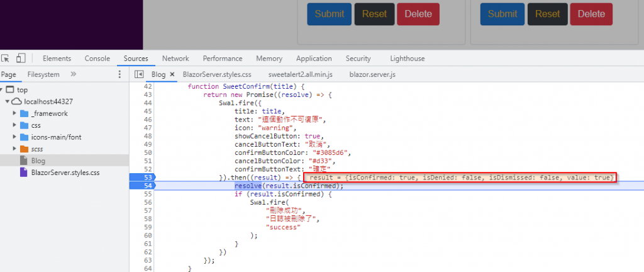Click the "#3085d6" confirmButtonColor value
This screenshot has height=272, width=644.
(x=331, y=152)
